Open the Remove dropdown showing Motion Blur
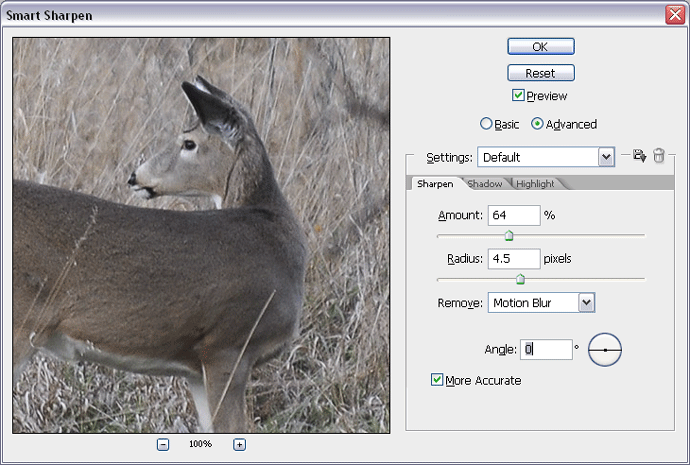 click(541, 303)
